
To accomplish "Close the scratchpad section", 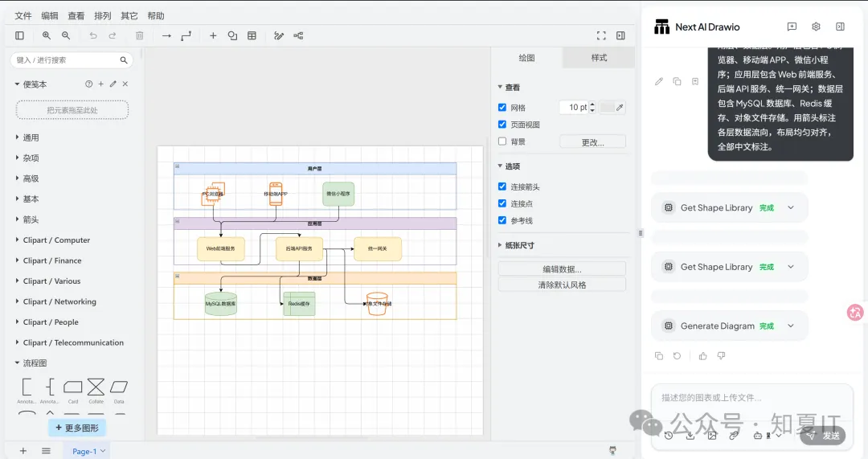I will point(125,84).
